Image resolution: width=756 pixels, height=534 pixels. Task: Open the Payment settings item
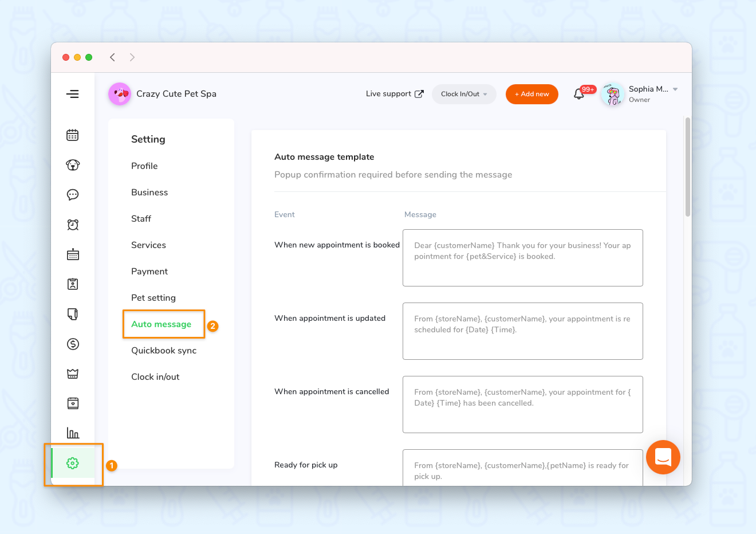149,272
